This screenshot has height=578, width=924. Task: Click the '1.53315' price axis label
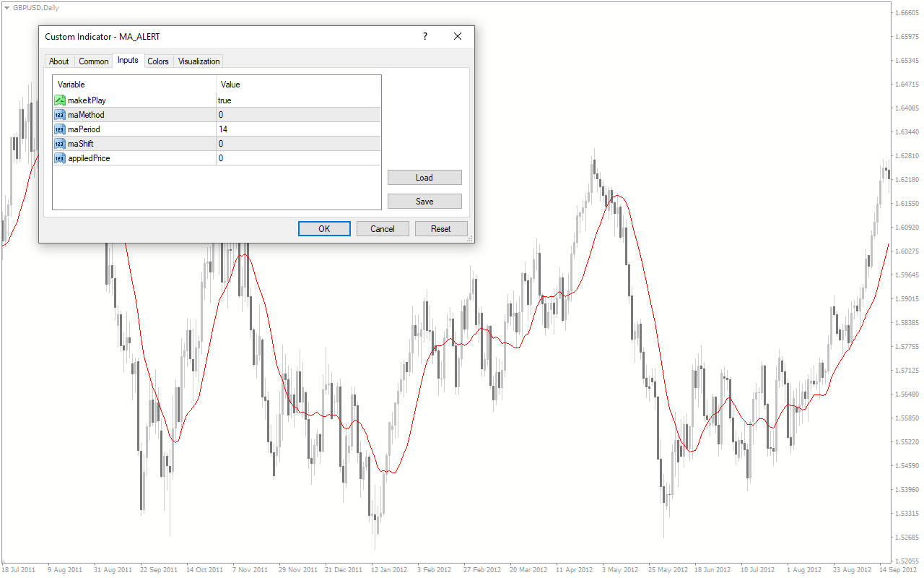[907, 513]
